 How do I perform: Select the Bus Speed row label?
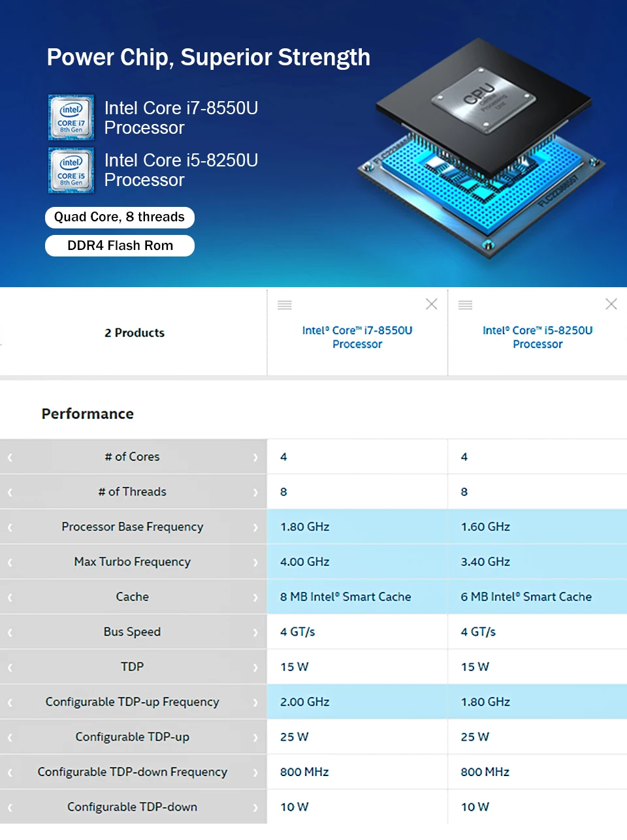point(132,632)
